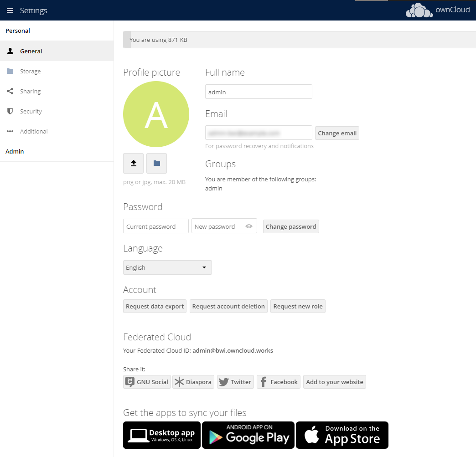476x457 pixels.
Task: Share Federated Cloud ID on Facebook
Action: click(278, 382)
